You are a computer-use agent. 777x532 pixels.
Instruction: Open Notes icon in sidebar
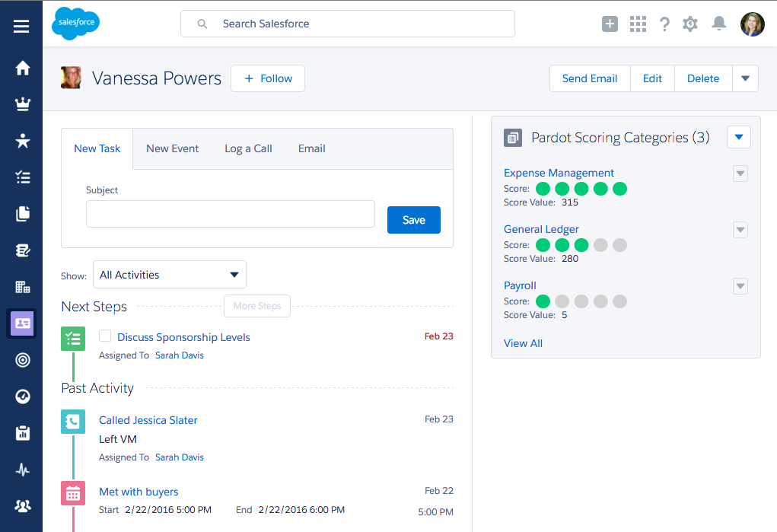pos(22,250)
